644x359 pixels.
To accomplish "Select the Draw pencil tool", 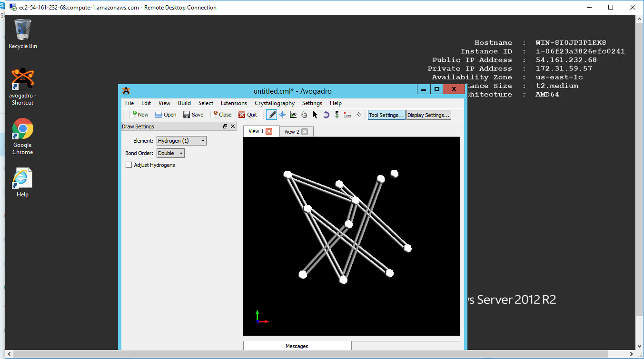I will pos(272,115).
